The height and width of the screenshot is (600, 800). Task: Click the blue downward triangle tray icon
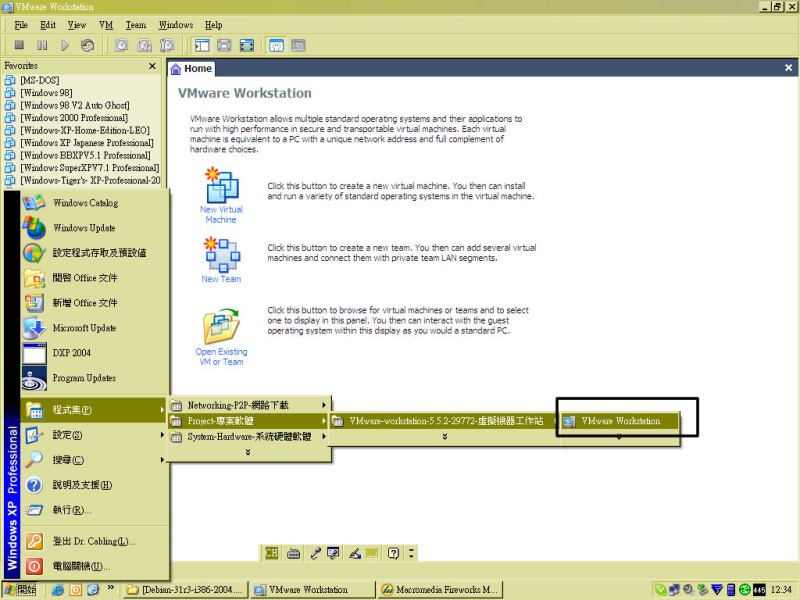[717, 590]
